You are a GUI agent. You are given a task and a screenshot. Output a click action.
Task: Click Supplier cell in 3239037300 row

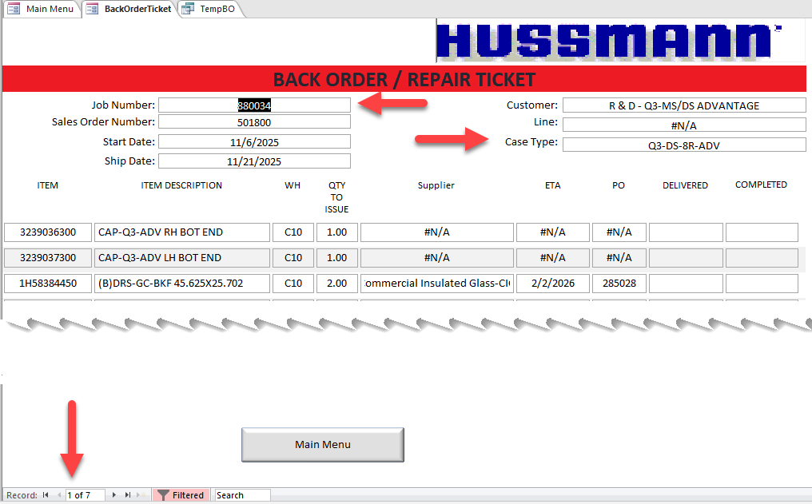click(437, 258)
